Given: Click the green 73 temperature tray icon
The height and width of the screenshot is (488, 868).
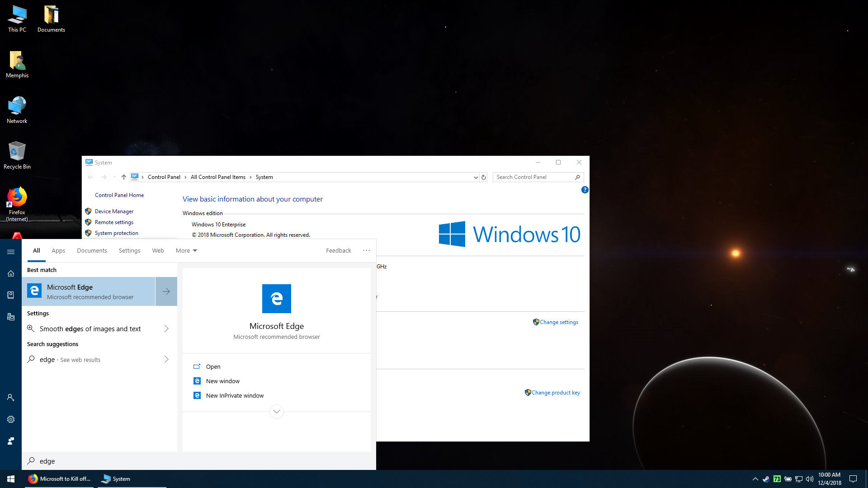Looking at the screenshot, I should tap(777, 479).
